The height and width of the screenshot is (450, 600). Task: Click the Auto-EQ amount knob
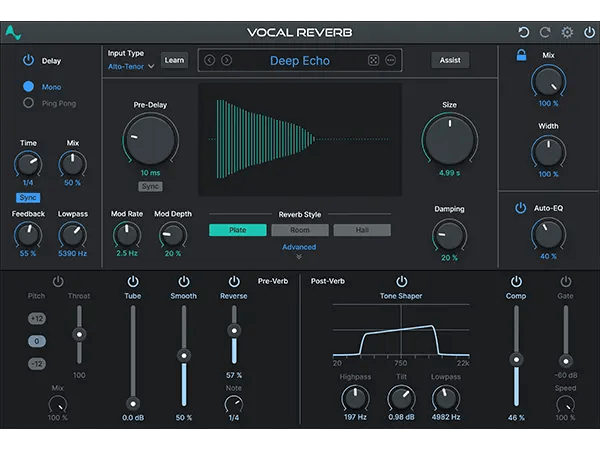548,234
